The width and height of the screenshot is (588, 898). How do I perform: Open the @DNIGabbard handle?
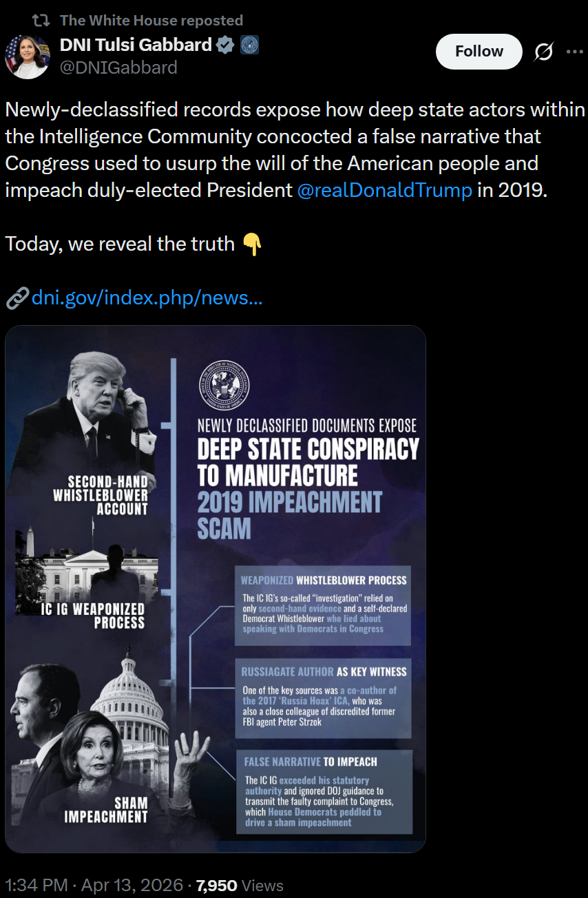(x=118, y=67)
